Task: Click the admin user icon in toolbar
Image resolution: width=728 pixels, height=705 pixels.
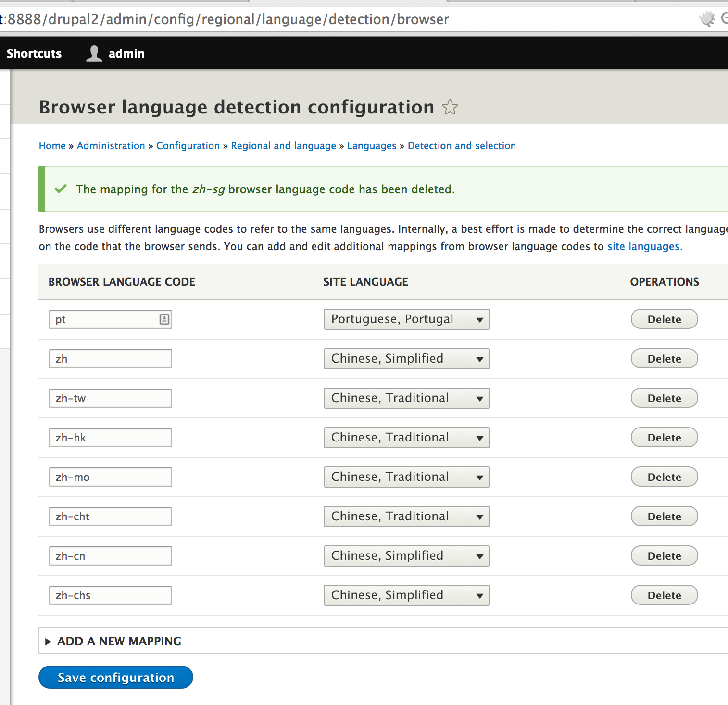Action: coord(94,53)
